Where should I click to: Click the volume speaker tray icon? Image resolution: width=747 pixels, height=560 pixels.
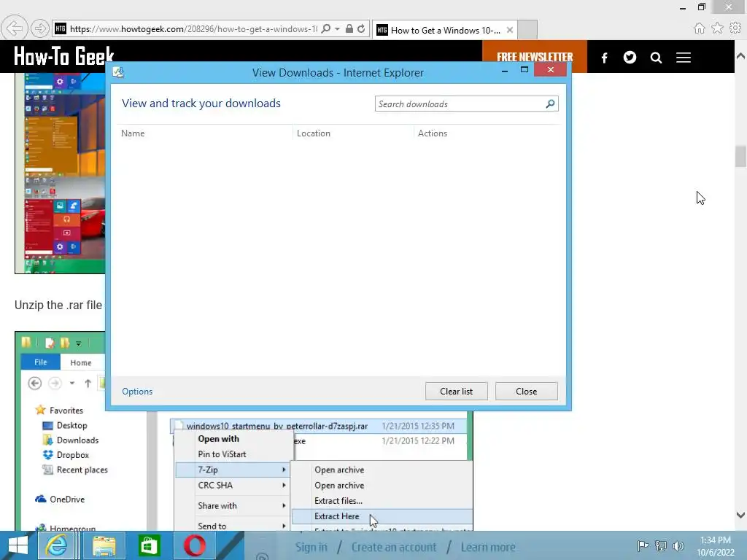pos(678,545)
